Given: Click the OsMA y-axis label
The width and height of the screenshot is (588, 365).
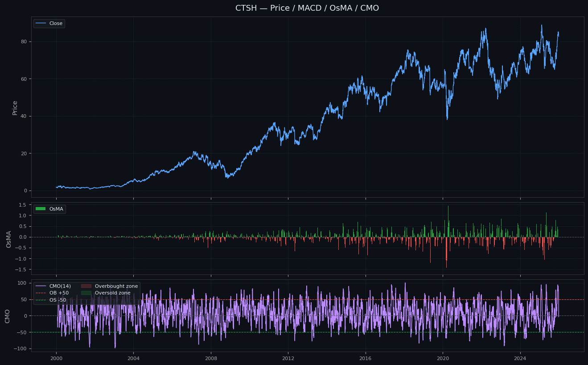Looking at the screenshot, I should point(8,239).
